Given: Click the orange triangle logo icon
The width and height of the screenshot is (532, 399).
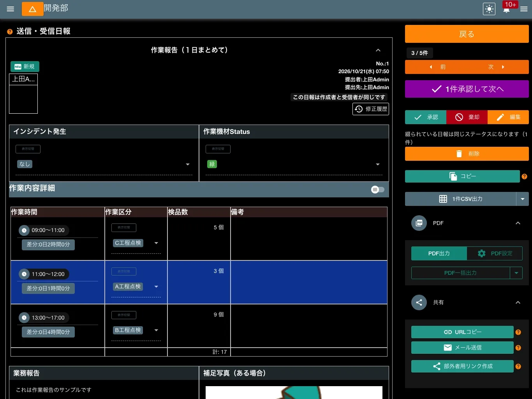Looking at the screenshot, I should (33, 9).
